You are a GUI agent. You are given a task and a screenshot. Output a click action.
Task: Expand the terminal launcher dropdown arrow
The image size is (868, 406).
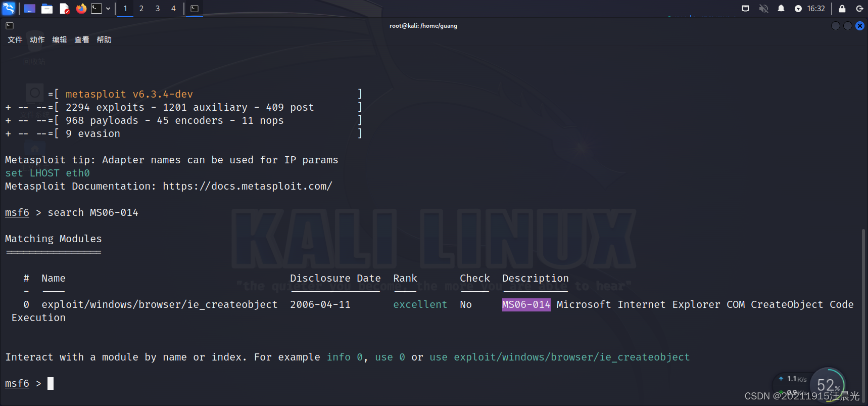point(108,9)
